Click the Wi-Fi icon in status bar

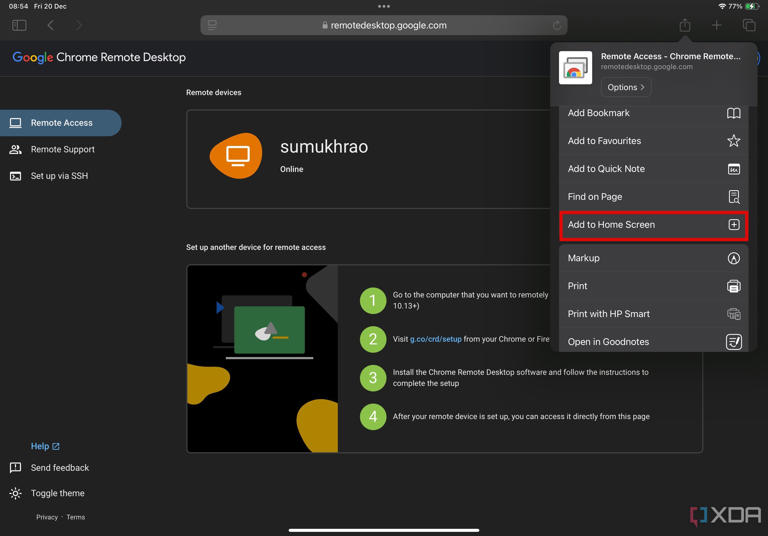722,6
